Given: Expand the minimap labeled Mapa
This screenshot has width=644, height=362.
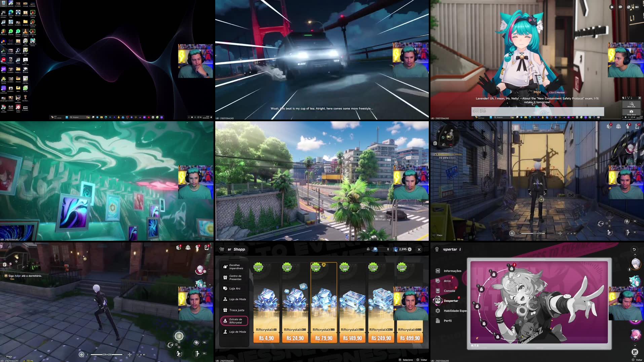Looking at the screenshot, I should click(9, 356).
